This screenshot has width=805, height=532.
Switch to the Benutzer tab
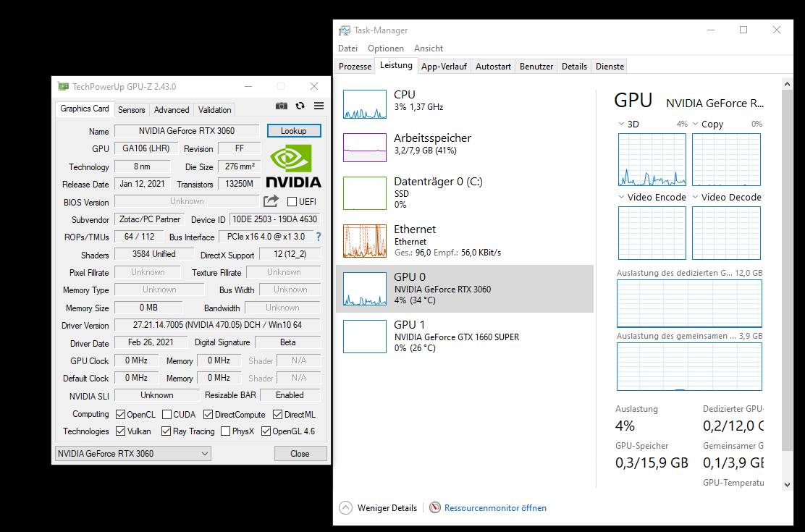(x=536, y=67)
